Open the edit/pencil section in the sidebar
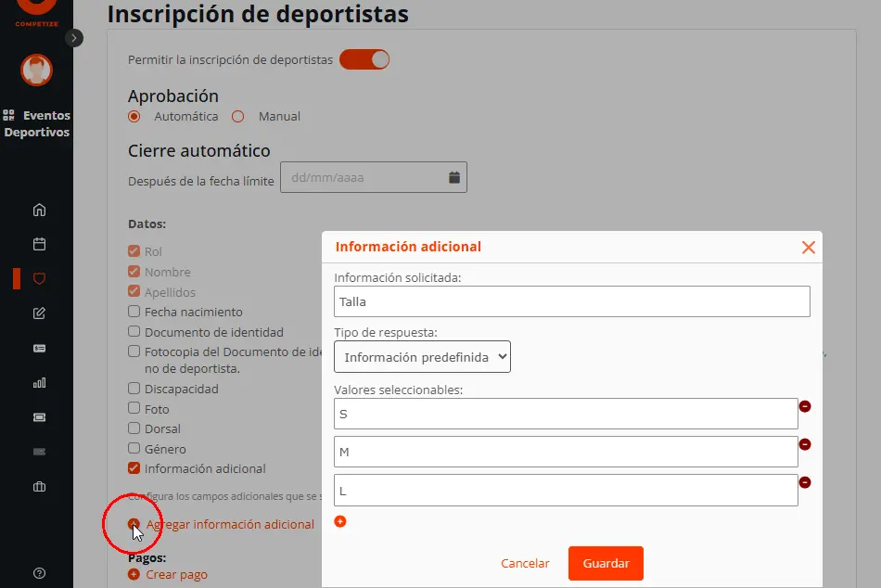The image size is (881, 588). pyautogui.click(x=37, y=313)
